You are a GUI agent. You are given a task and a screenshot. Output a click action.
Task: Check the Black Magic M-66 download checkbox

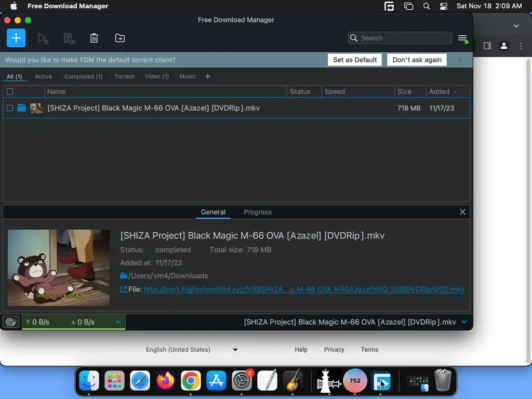pyautogui.click(x=10, y=108)
